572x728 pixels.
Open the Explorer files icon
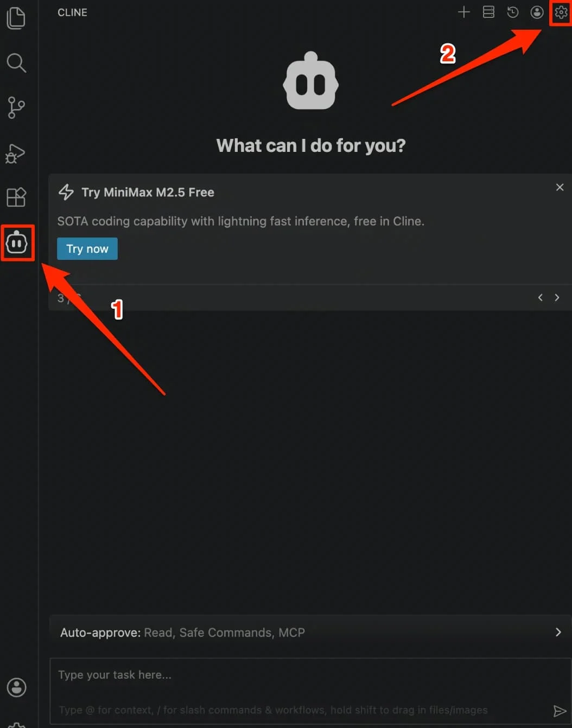tap(16, 18)
